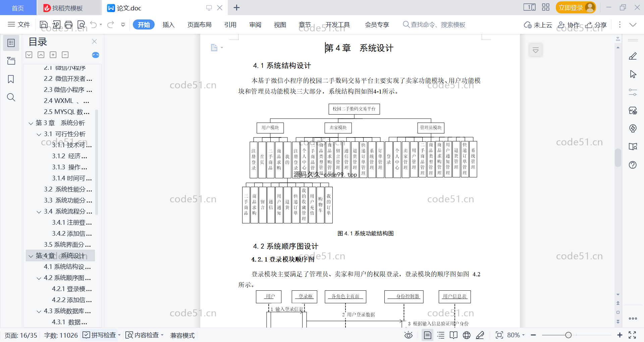Switch to the 插入 tab
This screenshot has height=342, width=644.
pos(168,25)
